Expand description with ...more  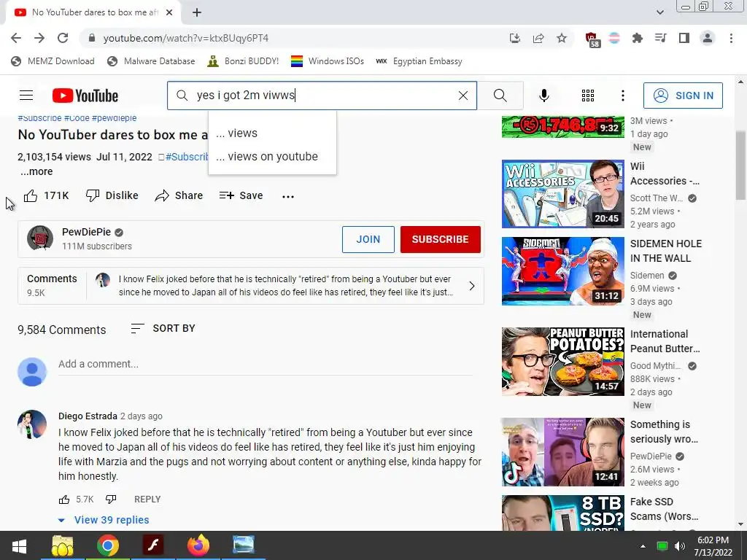[x=36, y=171]
